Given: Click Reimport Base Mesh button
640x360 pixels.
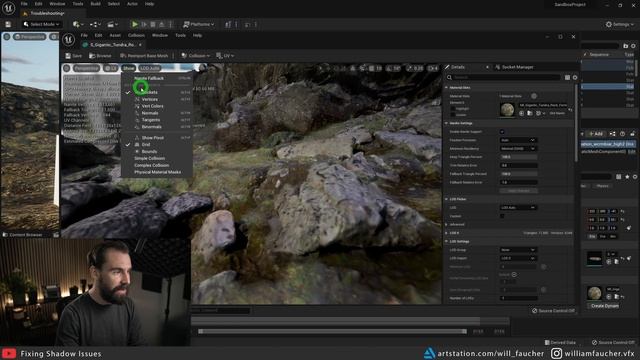Looking at the screenshot, I should coord(144,56).
